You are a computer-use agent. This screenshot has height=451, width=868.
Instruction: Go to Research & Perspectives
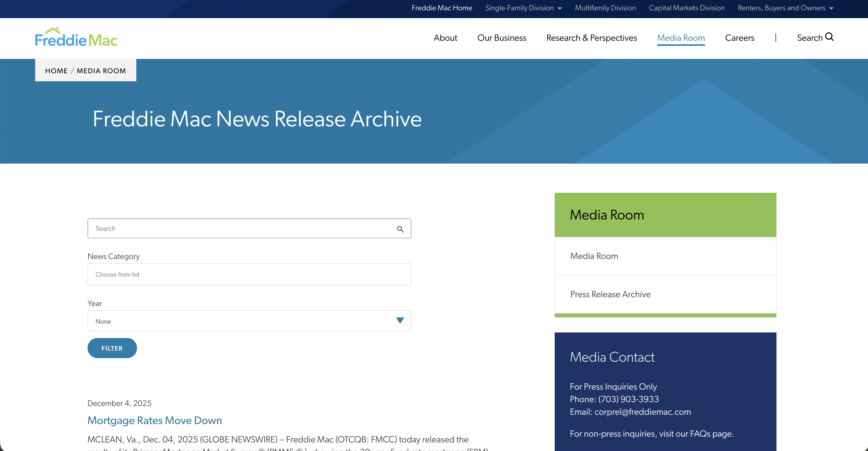(x=591, y=38)
